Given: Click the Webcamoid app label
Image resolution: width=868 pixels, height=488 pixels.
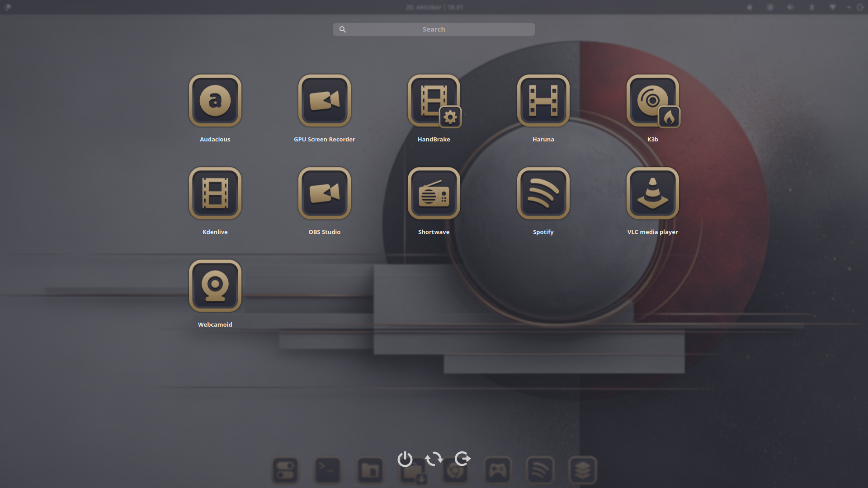Looking at the screenshot, I should pyautogui.click(x=215, y=324).
